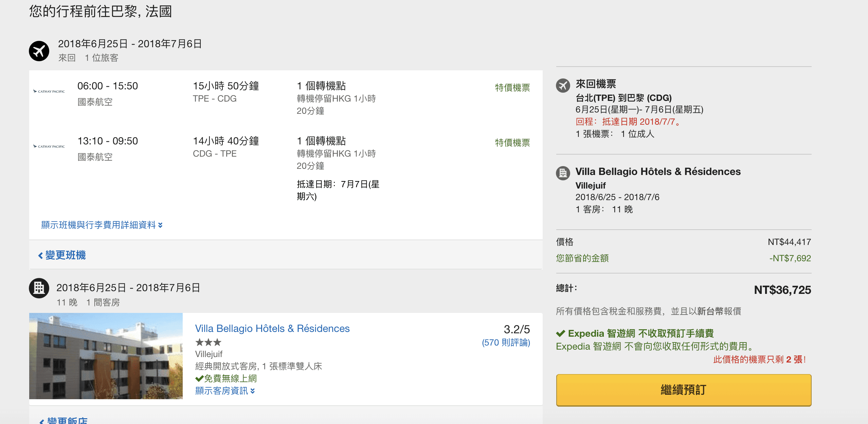Click 特價機票 label on the 13:10 flight
Viewport: 868px width, 424px height.
point(512,143)
